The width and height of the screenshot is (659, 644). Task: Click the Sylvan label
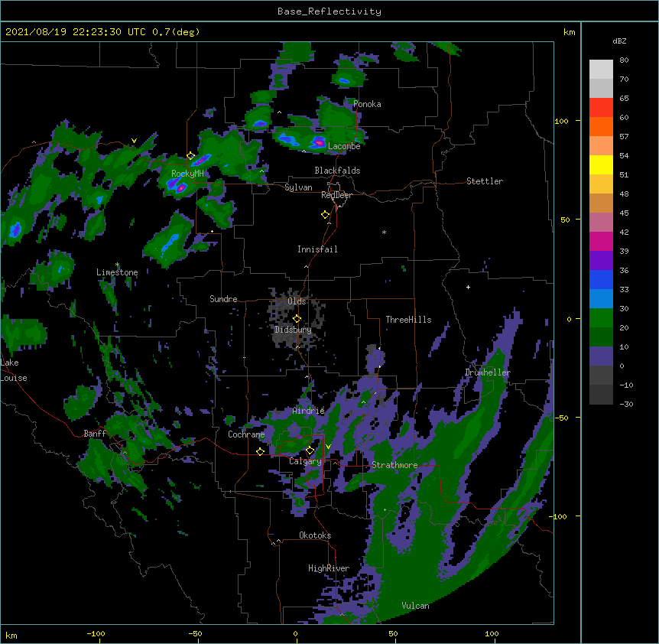[x=298, y=187]
